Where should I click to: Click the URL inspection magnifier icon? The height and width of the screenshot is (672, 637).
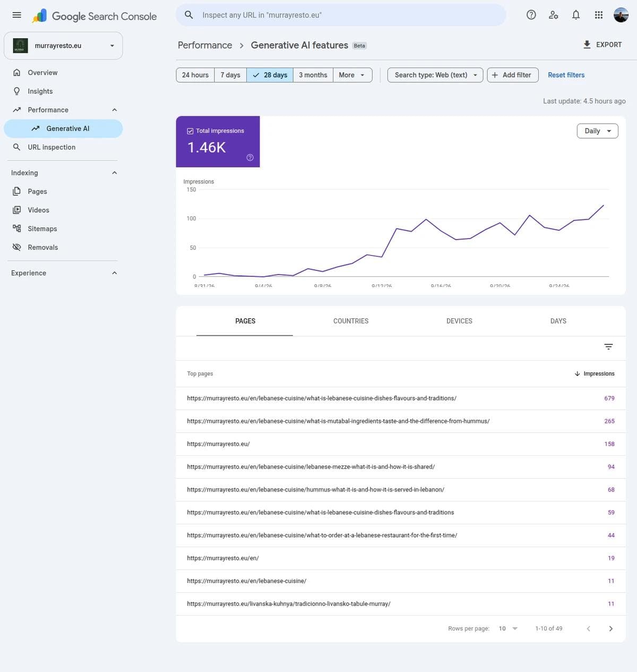[x=17, y=147]
